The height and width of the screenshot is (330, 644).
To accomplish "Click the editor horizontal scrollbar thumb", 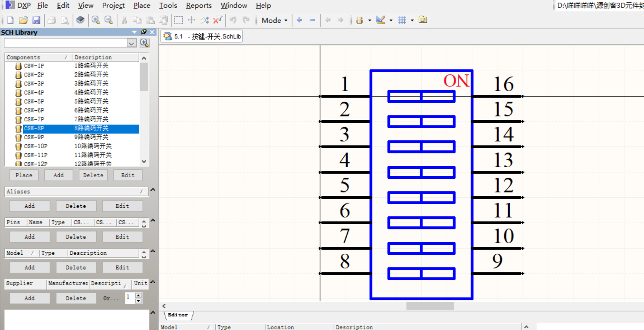I will click(430, 306).
